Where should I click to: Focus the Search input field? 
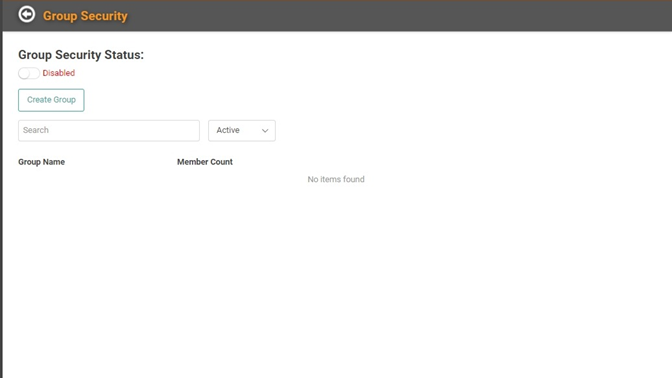[x=109, y=130]
